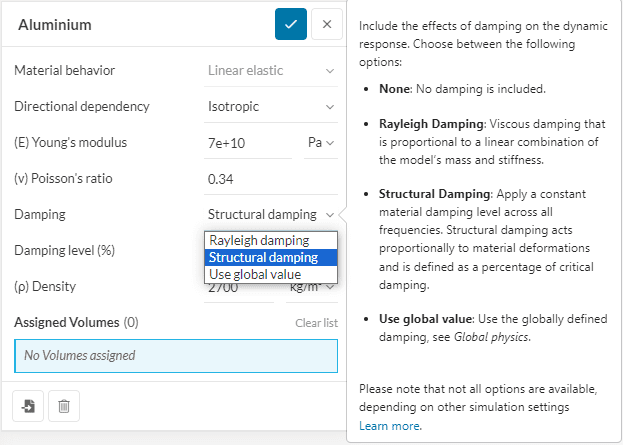Pick Use global value option
Image resolution: width=623 pixels, height=445 pixels.
pos(255,274)
